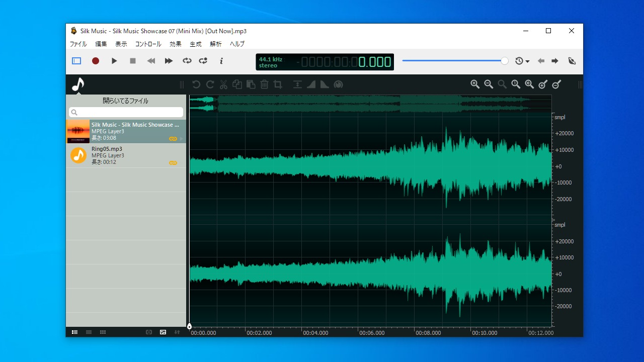Click the Paste icon
644x362 pixels.
tap(251, 84)
